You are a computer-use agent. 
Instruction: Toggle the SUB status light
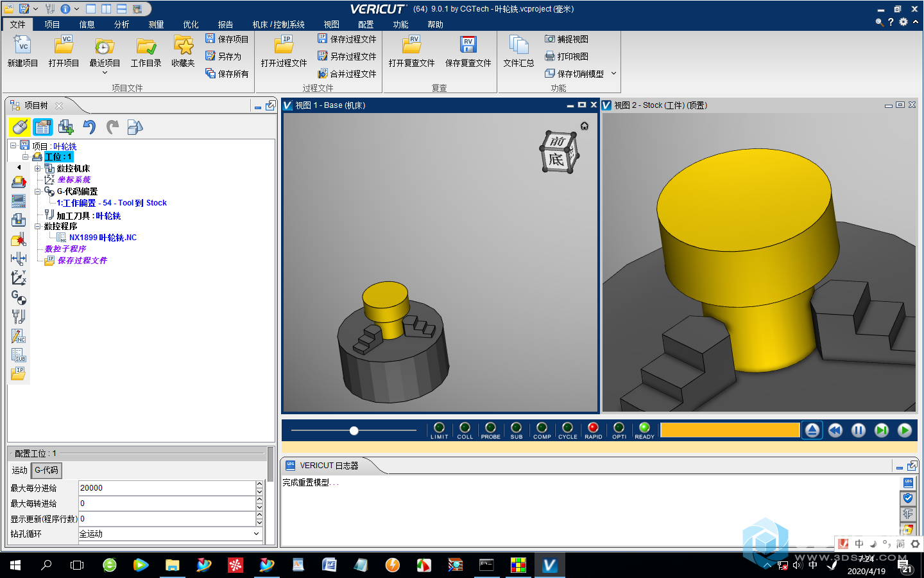tap(516, 428)
